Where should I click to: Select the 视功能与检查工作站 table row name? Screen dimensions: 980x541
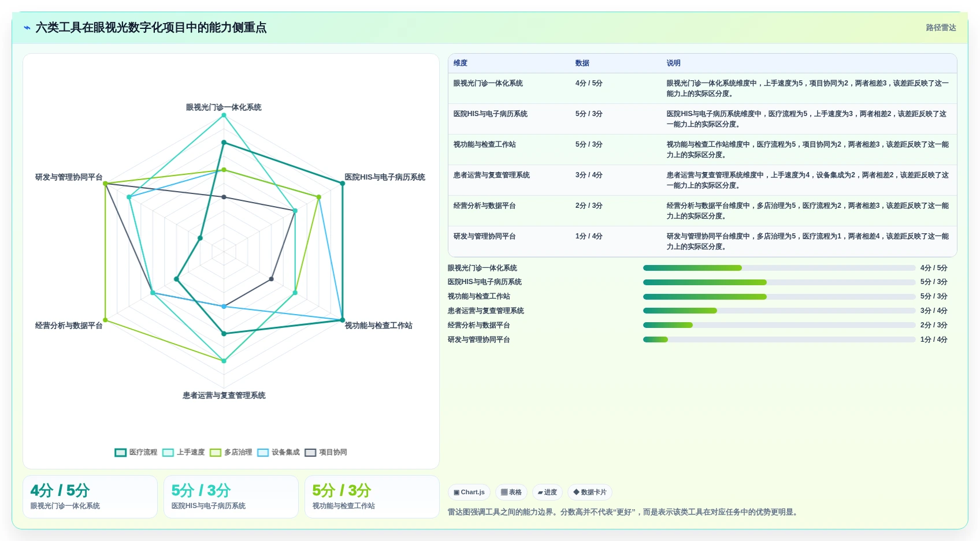485,144
